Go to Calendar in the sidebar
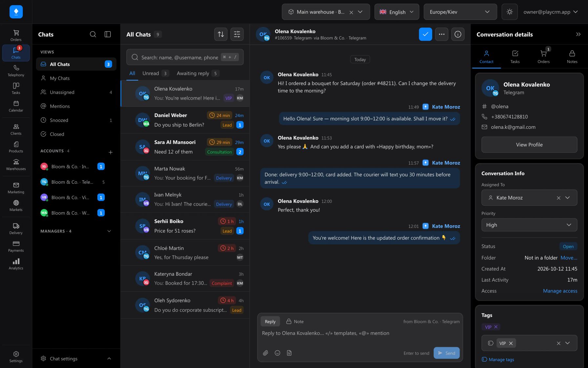588x368 pixels. [16, 106]
